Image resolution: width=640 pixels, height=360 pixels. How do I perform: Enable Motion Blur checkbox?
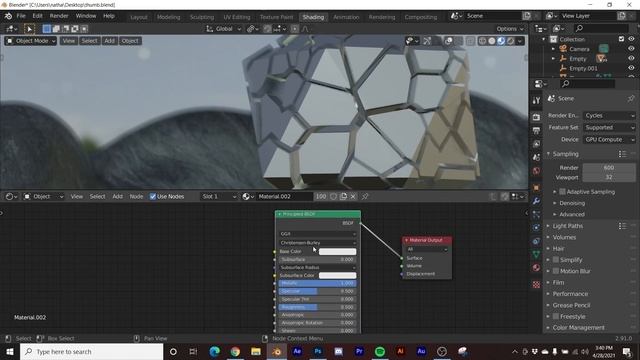(x=556, y=271)
